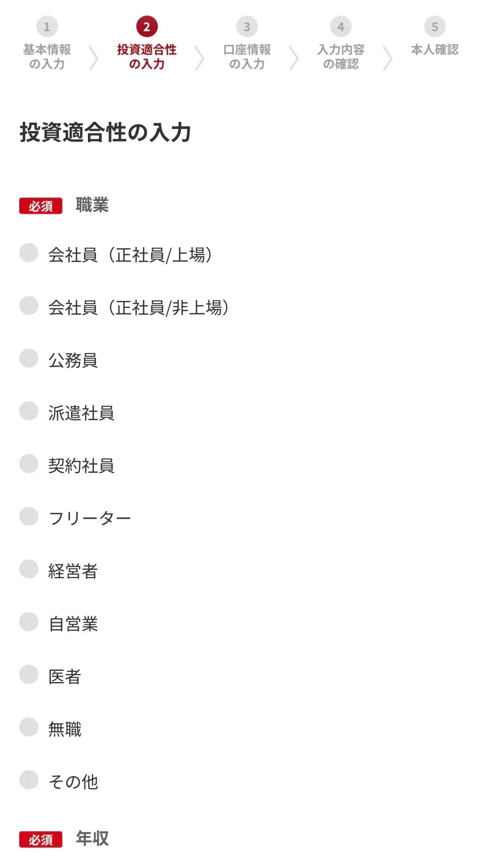The width and height of the screenshot is (482, 868).
Task: Select 自営業 radio option
Action: pyautogui.click(x=29, y=622)
